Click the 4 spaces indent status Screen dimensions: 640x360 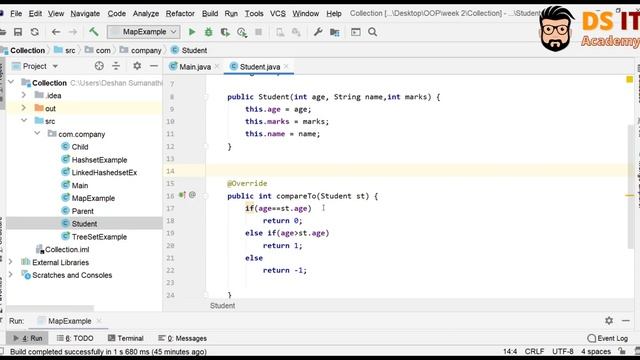596,351
